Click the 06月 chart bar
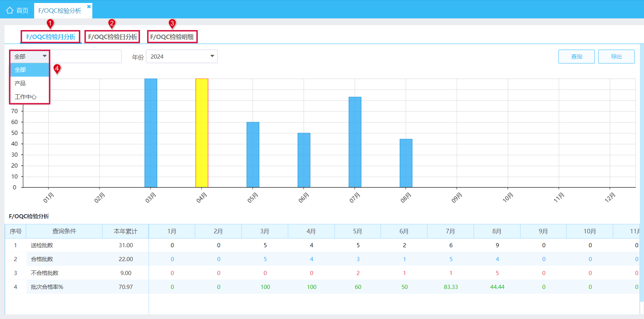This screenshot has width=644, height=319. 304,160
